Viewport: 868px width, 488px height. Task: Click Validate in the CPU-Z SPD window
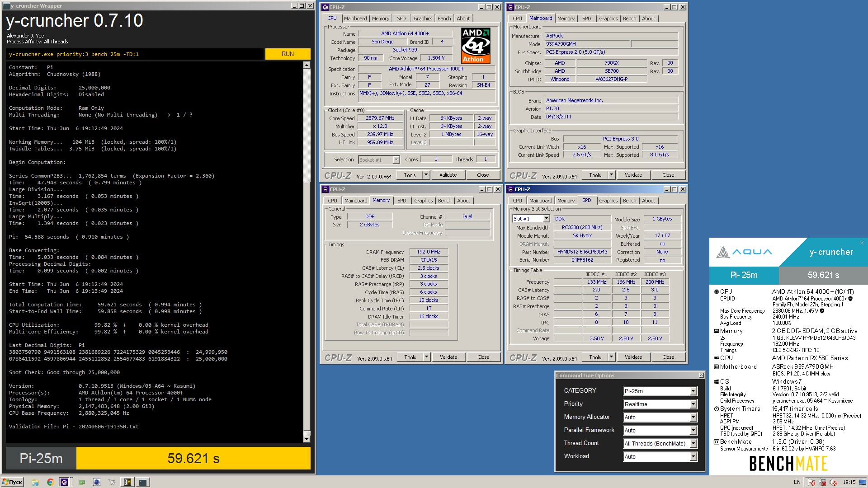pos(633,357)
